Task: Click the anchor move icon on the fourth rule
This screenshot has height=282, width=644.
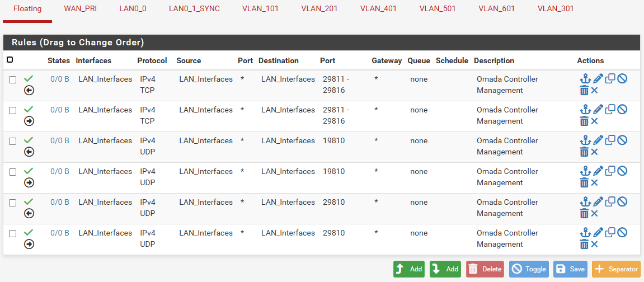Action: pyautogui.click(x=585, y=171)
